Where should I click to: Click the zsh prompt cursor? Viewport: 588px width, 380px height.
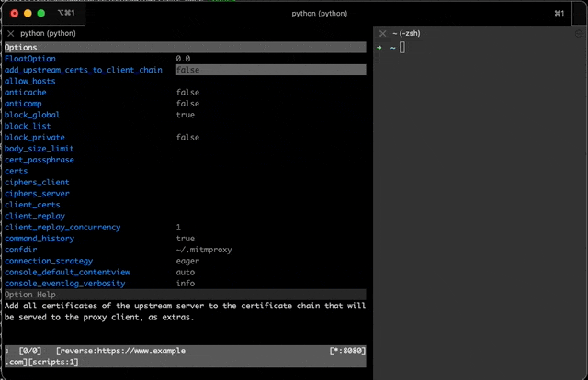tap(402, 48)
